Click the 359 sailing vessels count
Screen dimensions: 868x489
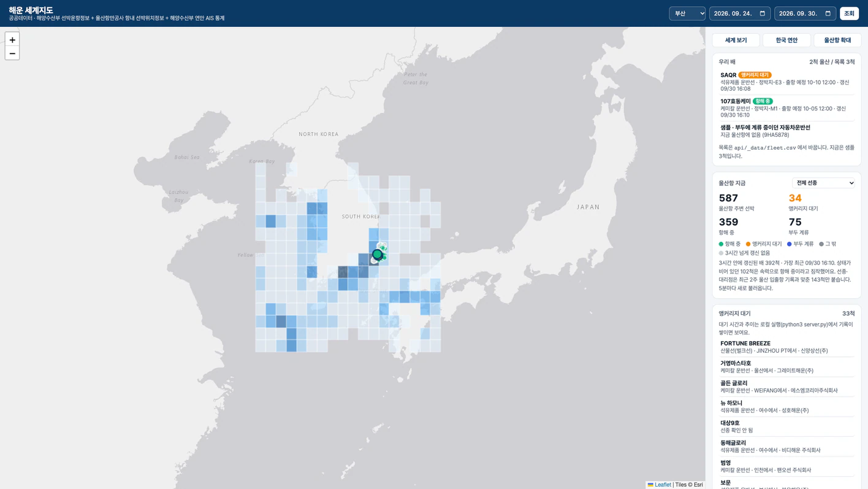(728, 222)
